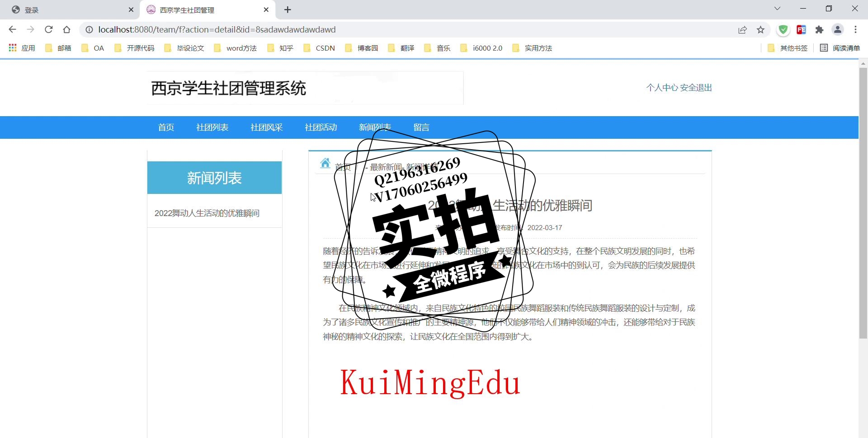Image resolution: width=868 pixels, height=438 pixels.
Task: Open Chrome's three-dot menu
Action: pos(856,29)
